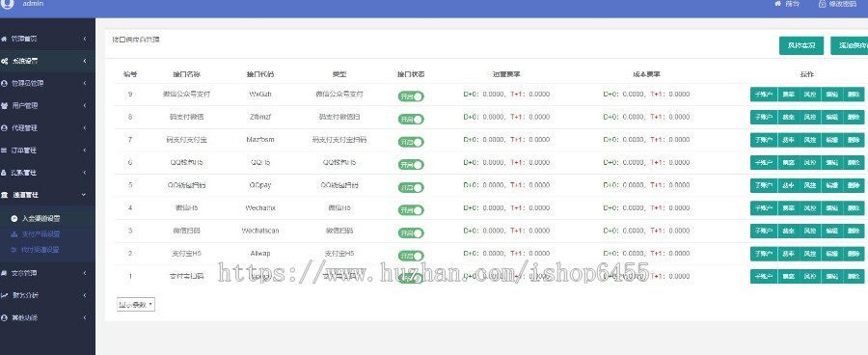Click 删除 button for Wechatscan row
Image resolution: width=868 pixels, height=355 pixels.
click(854, 231)
